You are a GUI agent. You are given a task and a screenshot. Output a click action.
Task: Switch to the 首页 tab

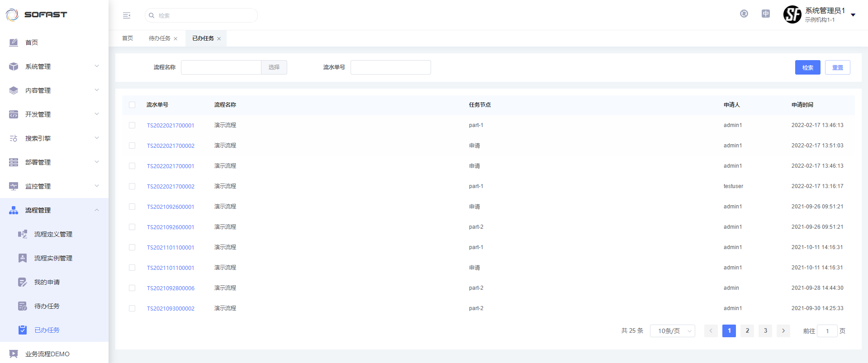128,38
